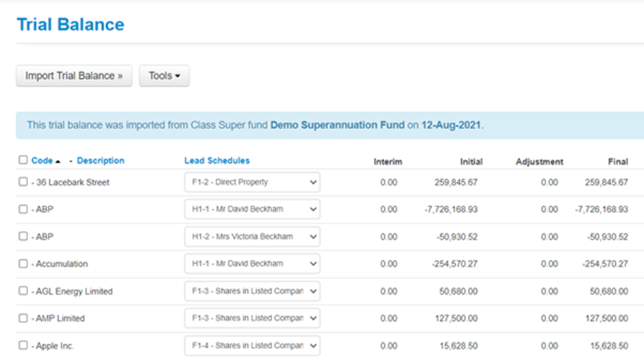Select the Apple Inc. row checkbox
This screenshot has height=358, width=644.
(x=23, y=346)
